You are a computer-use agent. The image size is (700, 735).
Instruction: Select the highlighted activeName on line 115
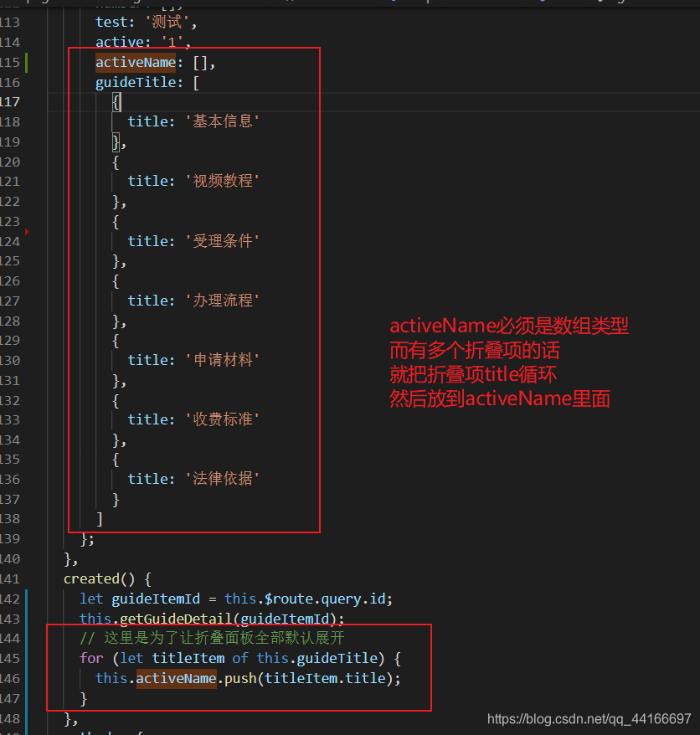click(135, 62)
